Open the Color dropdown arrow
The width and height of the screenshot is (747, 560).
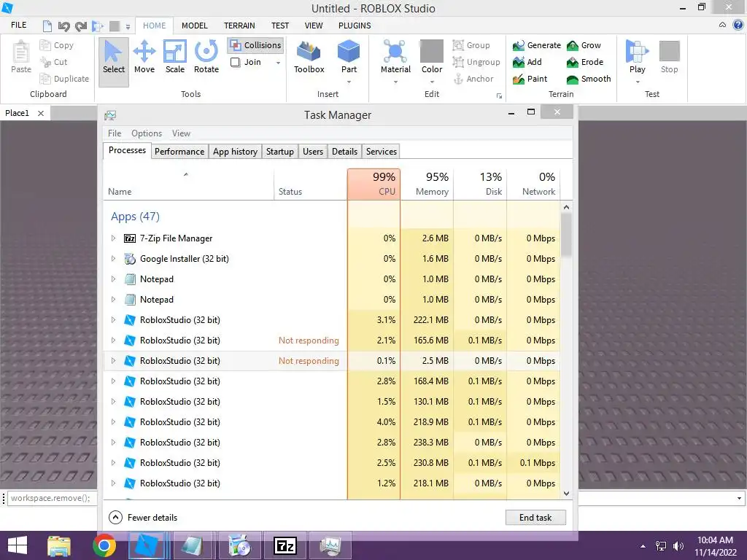pyautogui.click(x=432, y=82)
